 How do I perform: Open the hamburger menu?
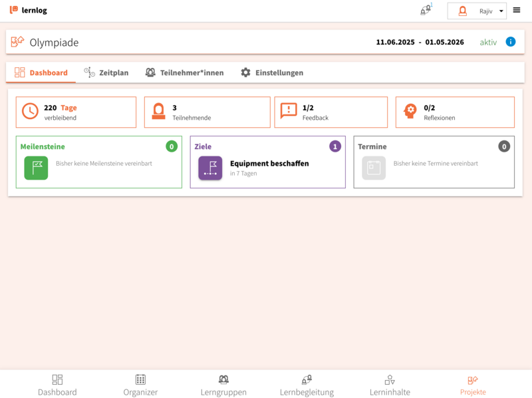pyautogui.click(x=517, y=11)
